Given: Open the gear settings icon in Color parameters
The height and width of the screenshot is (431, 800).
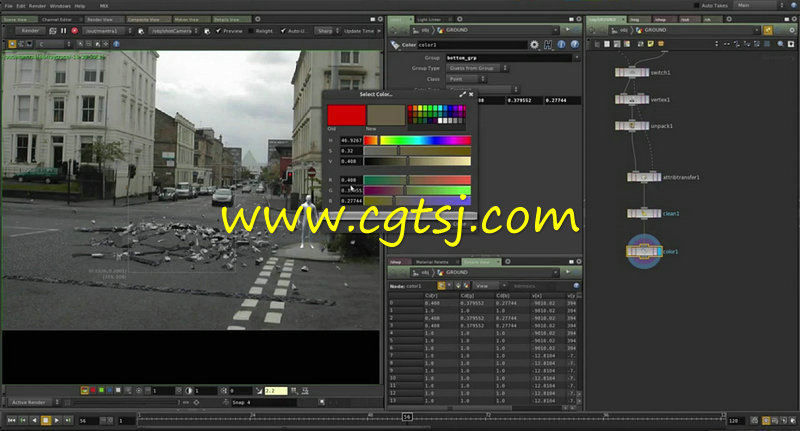Looking at the screenshot, I should coord(534,45).
